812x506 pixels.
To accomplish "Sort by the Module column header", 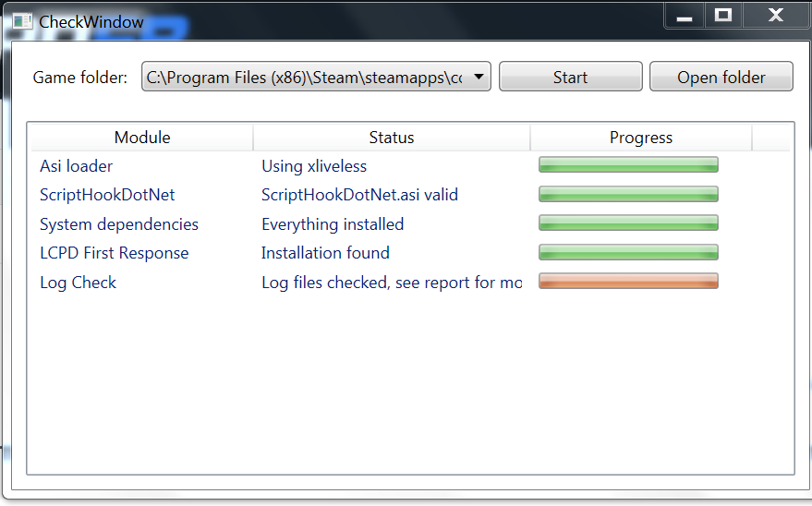I will pos(142,138).
